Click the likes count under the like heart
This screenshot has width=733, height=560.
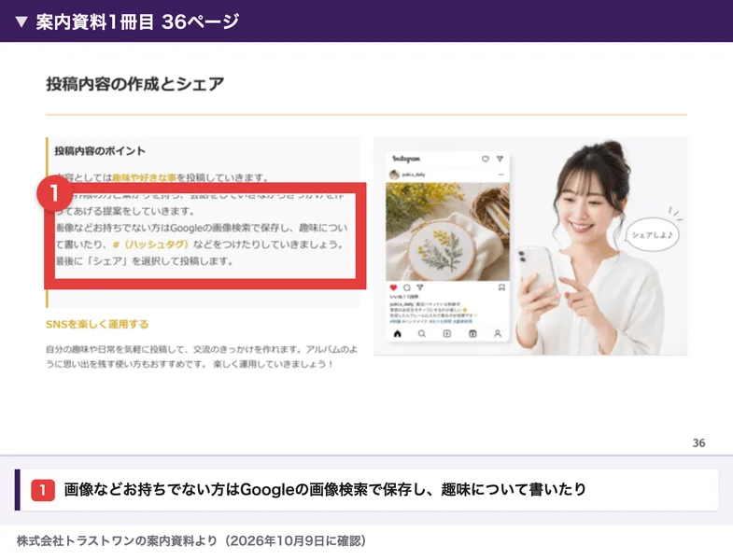click(404, 297)
